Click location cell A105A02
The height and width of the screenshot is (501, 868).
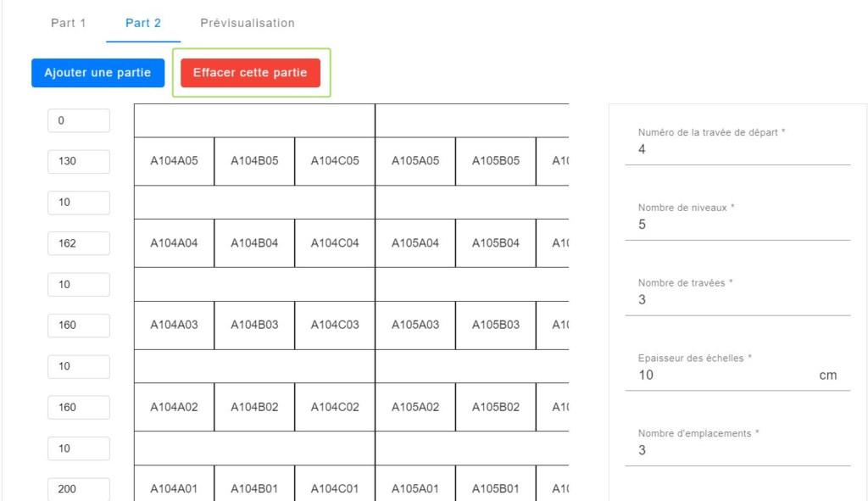click(x=415, y=407)
